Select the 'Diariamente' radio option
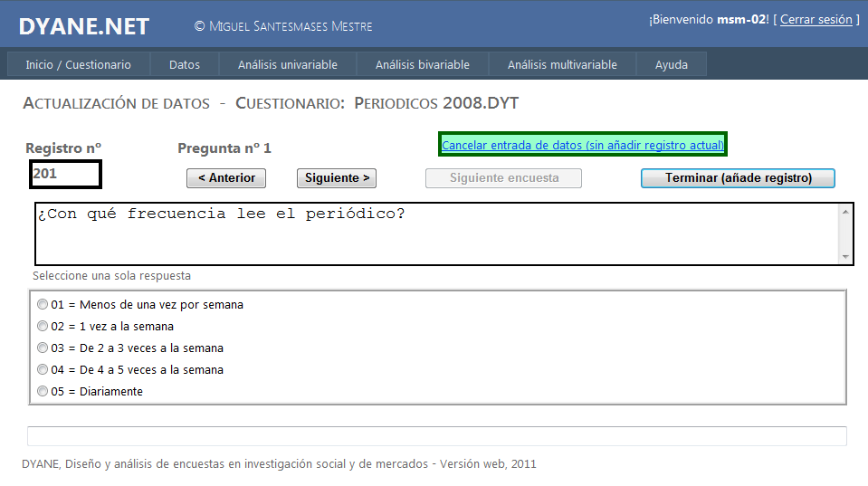Viewport: 868px width, 486px height. 43,391
